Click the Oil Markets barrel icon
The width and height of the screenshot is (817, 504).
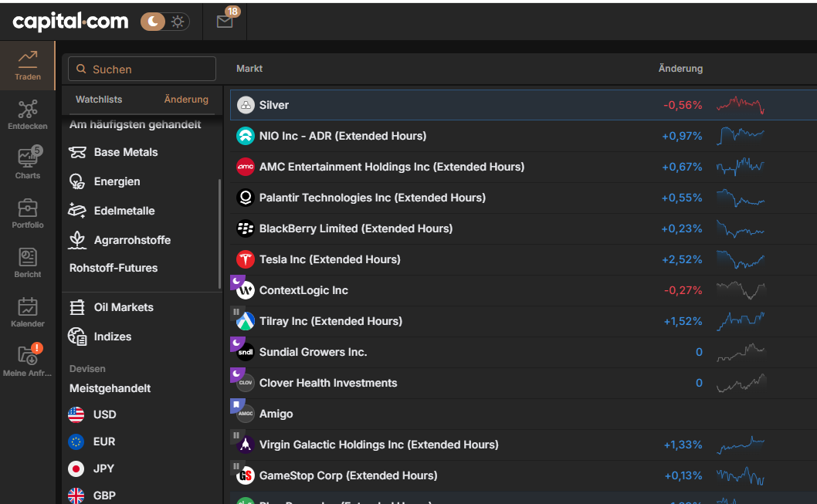(x=77, y=307)
